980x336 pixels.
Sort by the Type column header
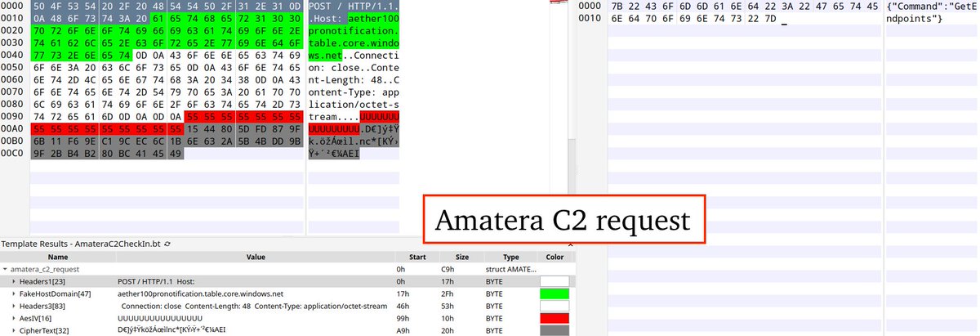510,256
